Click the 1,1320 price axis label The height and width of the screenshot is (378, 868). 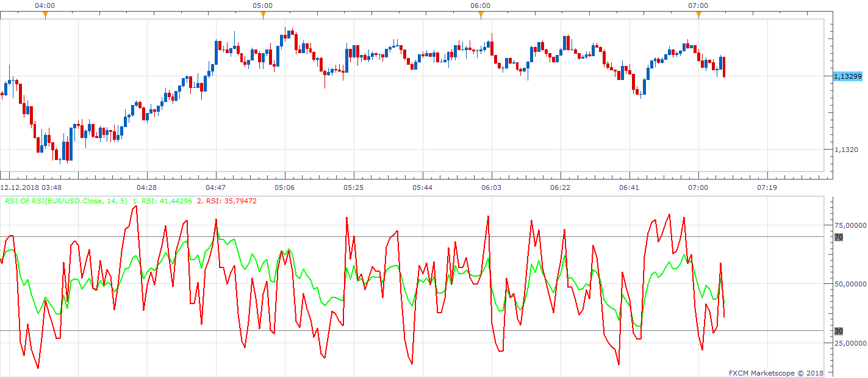pos(845,150)
